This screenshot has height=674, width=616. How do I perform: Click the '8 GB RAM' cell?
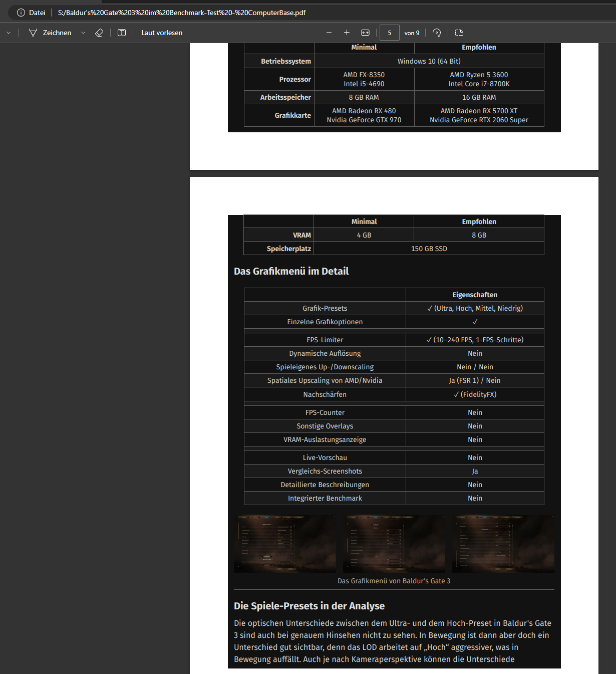click(x=364, y=97)
